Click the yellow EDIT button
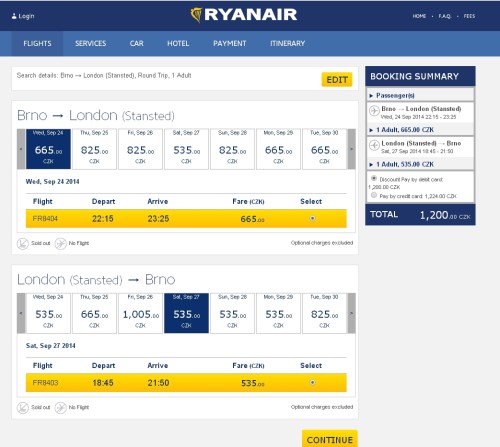This screenshot has width=500, height=447. (337, 80)
